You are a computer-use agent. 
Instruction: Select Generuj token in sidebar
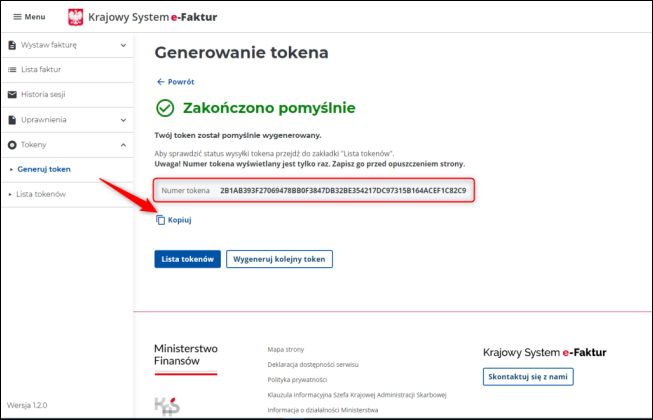coord(44,169)
